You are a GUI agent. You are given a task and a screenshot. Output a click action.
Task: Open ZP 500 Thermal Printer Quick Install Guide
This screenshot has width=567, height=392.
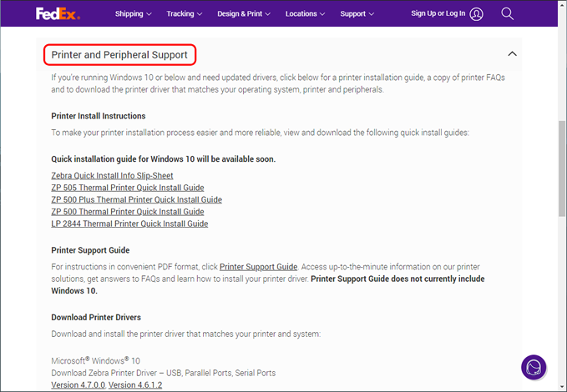(x=127, y=212)
